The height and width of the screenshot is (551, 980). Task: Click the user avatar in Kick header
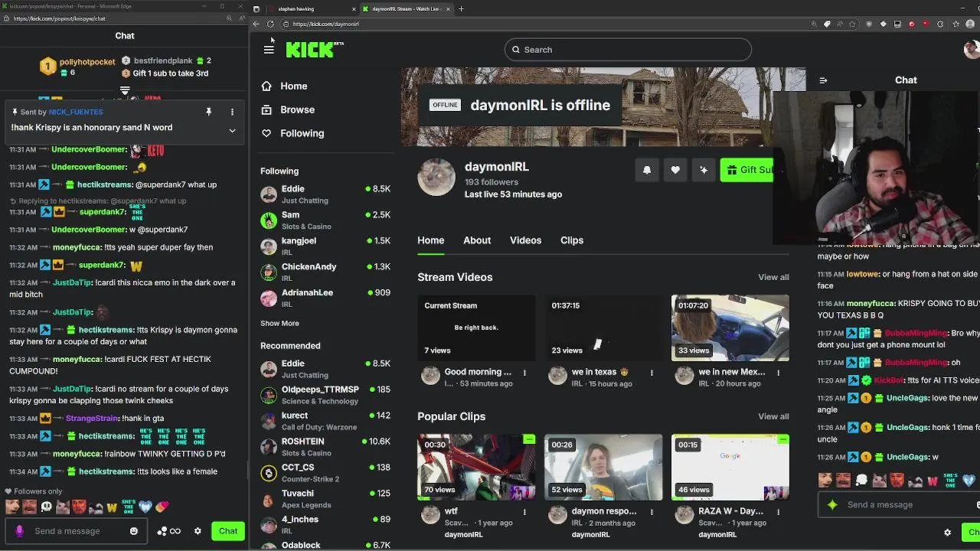[x=971, y=50]
